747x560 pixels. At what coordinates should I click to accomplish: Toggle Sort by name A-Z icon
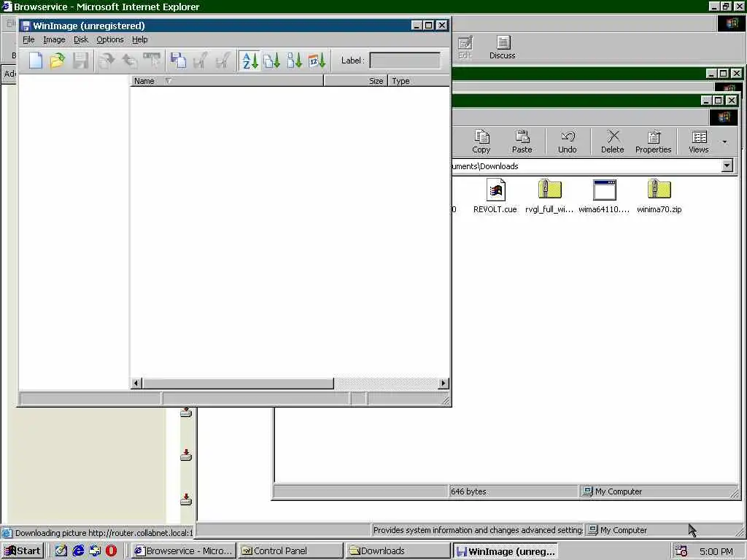(249, 61)
